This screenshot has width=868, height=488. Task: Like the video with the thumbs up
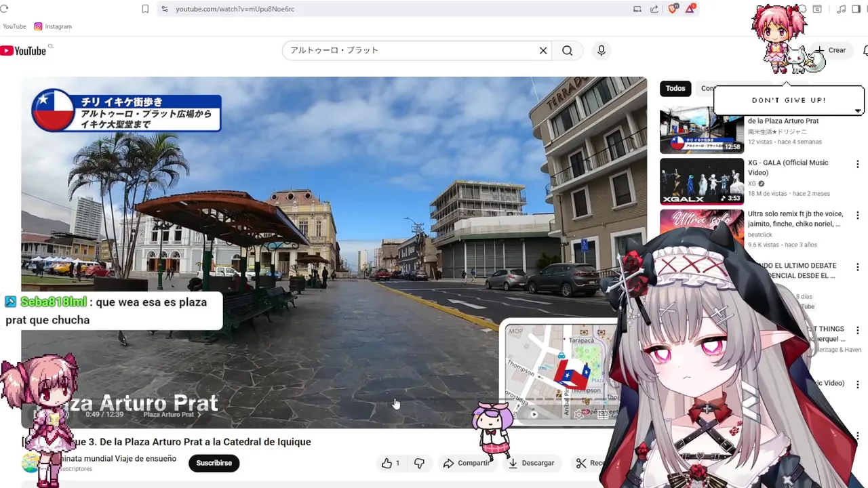[x=391, y=463]
